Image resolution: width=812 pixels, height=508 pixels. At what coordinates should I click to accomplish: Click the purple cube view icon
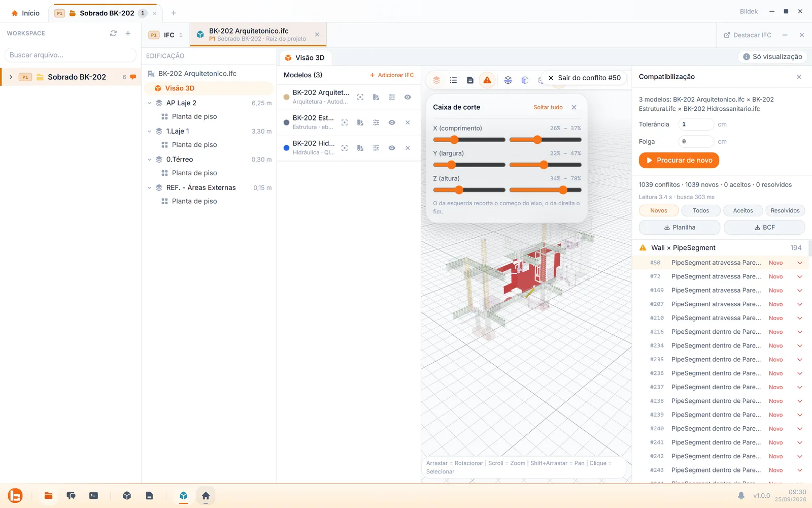pyautogui.click(x=525, y=80)
